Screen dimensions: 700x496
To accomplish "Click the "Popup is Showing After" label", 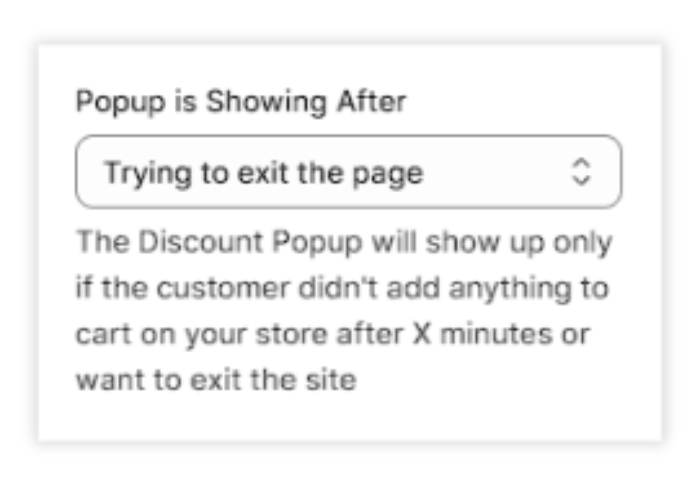I will [x=241, y=103].
